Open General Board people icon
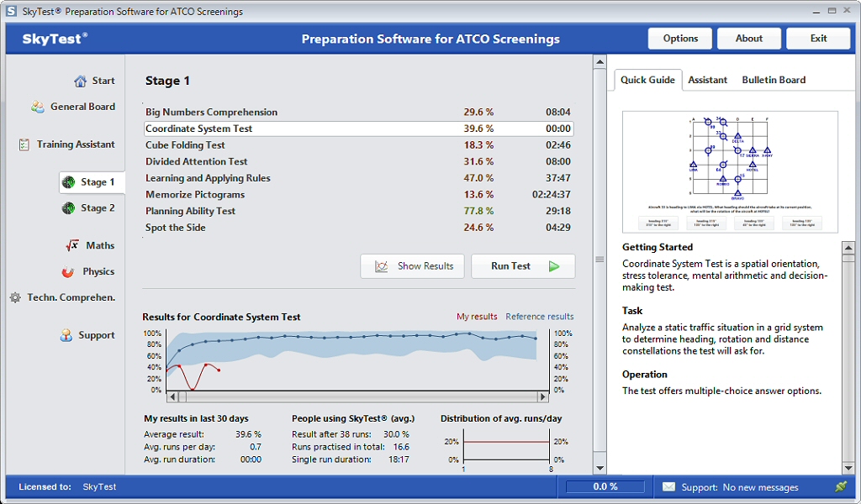The image size is (861, 504). click(x=38, y=107)
